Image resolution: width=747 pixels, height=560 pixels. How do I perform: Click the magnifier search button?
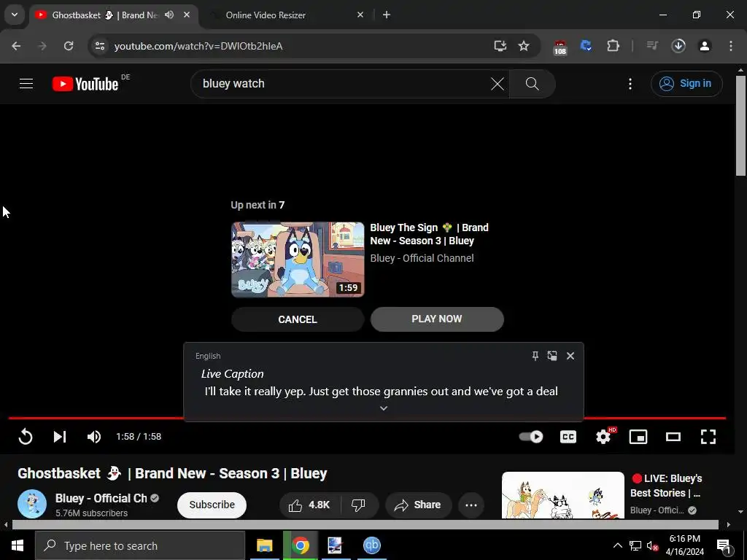(x=532, y=84)
